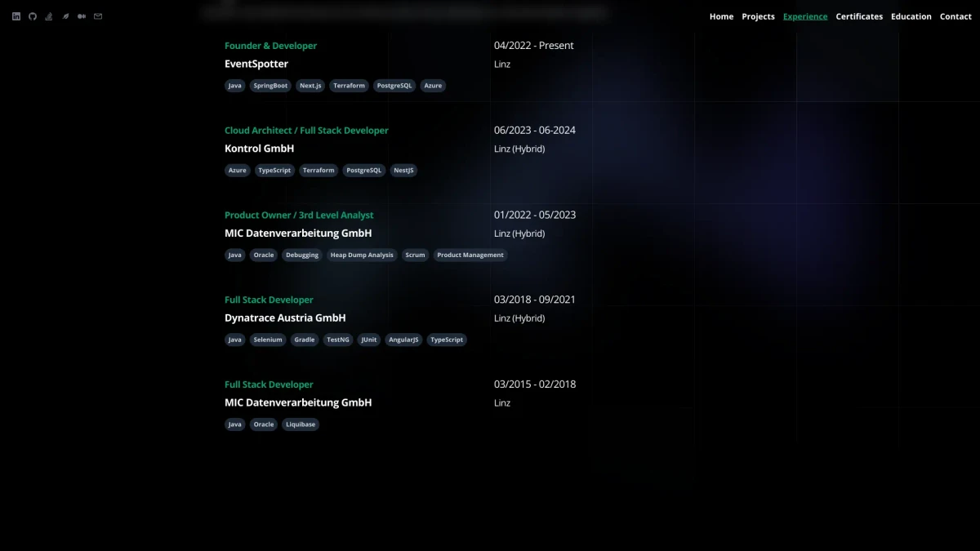Click the 01/2022 - 05/2023 date
The width and height of the screenshot is (980, 551).
(535, 216)
